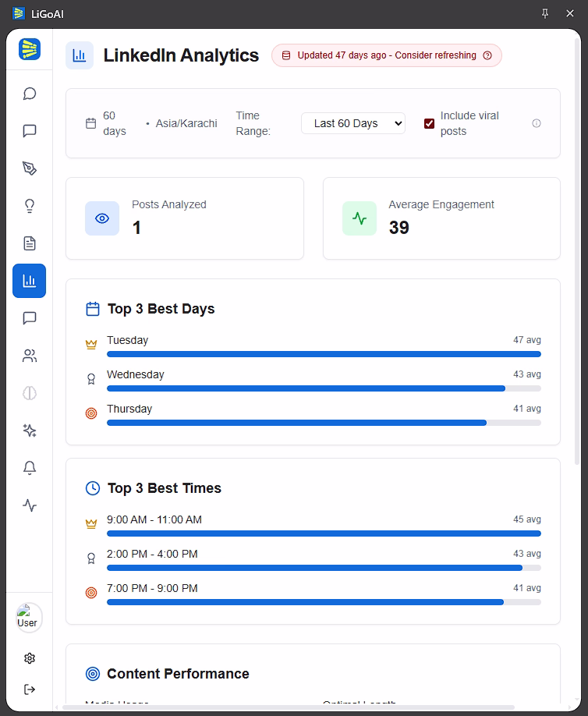The width and height of the screenshot is (588, 716).
Task: Select the pen nib tool in sidebar
Action: click(x=30, y=168)
